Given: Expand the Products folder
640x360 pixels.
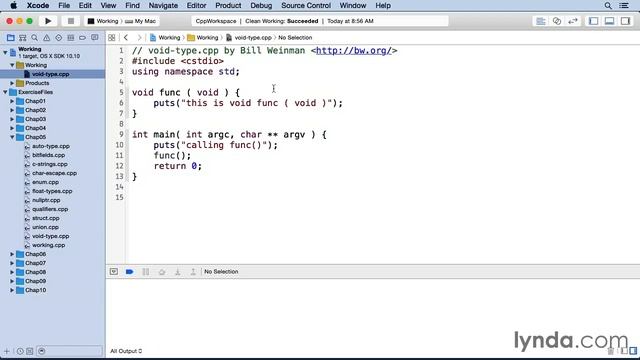Looking at the screenshot, I should [12, 83].
